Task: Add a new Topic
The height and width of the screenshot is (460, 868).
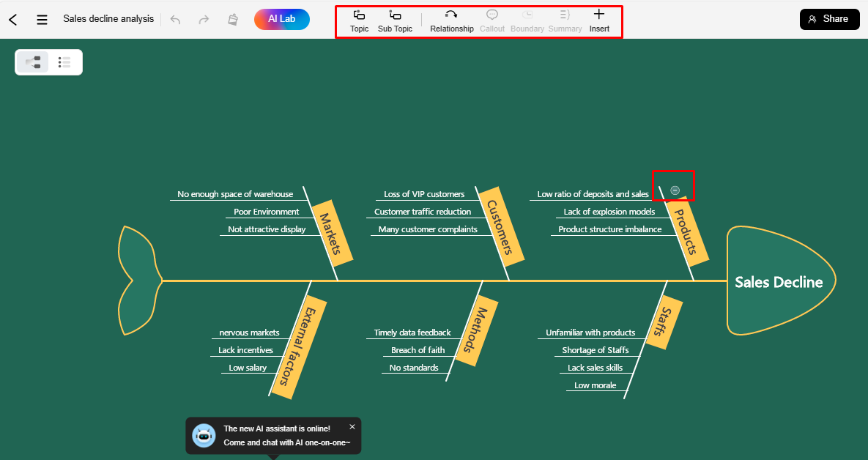Action: click(359, 21)
